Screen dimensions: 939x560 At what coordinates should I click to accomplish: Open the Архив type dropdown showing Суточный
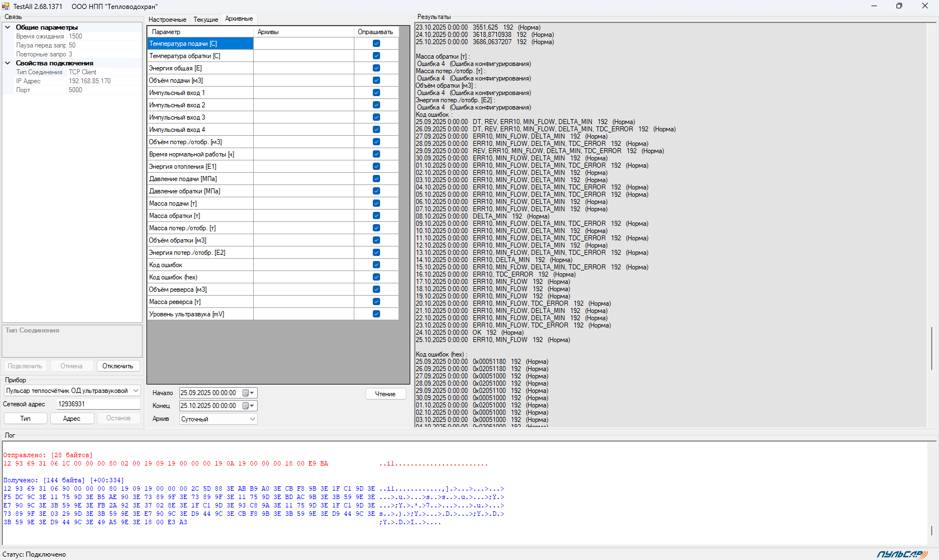tap(218, 419)
